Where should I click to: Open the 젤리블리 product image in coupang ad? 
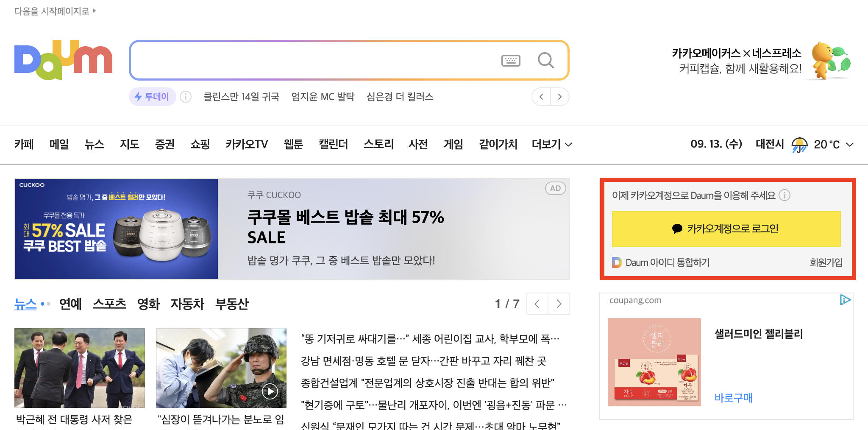point(654,362)
